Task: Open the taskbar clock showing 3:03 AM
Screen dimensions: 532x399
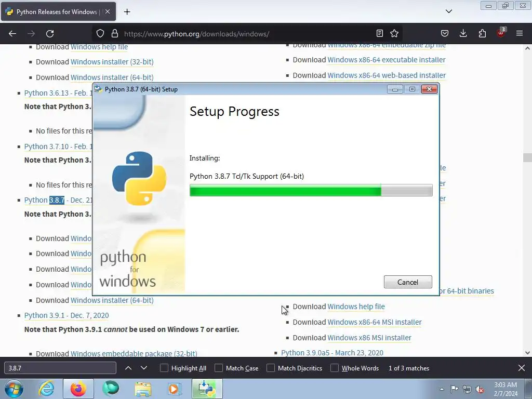Action: click(x=506, y=389)
